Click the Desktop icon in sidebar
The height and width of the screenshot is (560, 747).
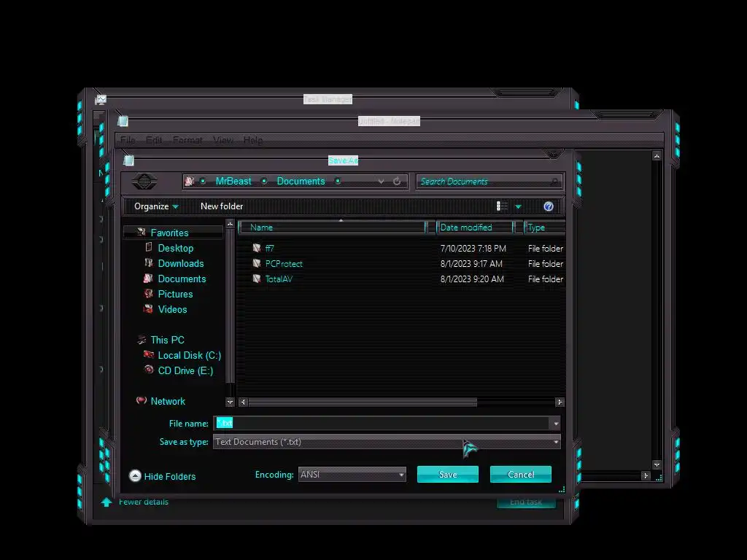pyautogui.click(x=149, y=247)
